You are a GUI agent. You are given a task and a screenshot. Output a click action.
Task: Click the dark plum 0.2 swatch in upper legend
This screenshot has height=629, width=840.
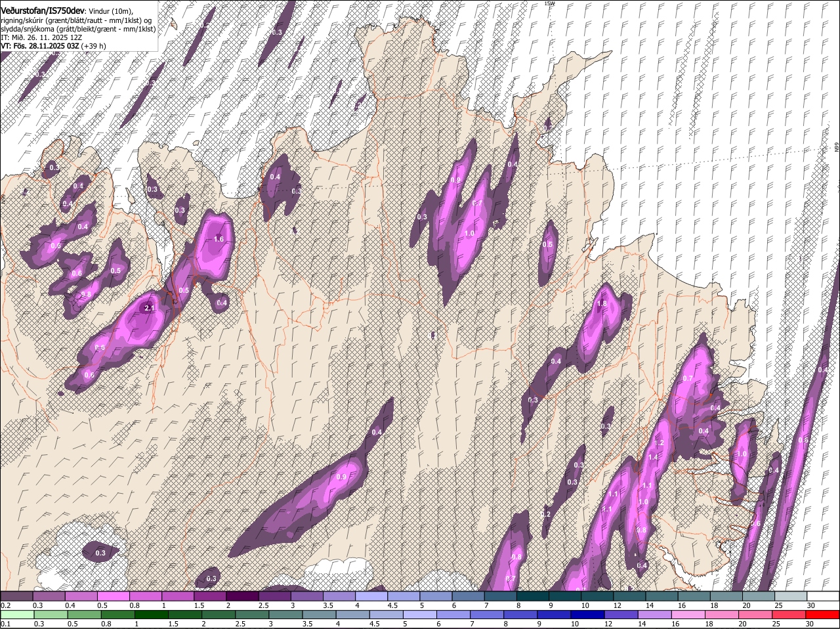pyautogui.click(x=16, y=596)
